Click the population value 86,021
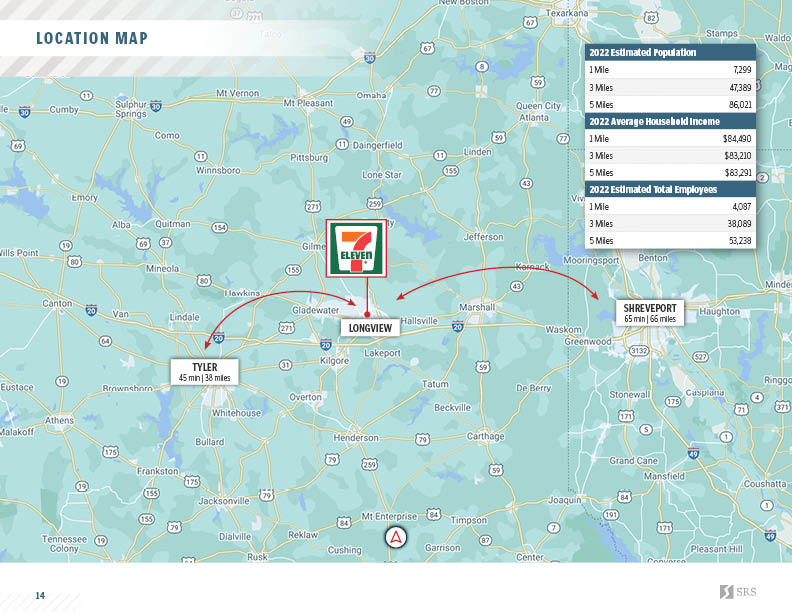 tap(740, 105)
